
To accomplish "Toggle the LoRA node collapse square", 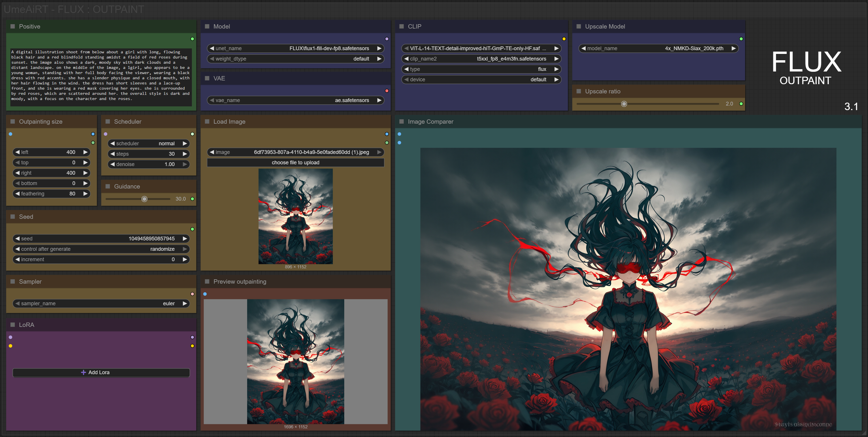I will coord(13,325).
